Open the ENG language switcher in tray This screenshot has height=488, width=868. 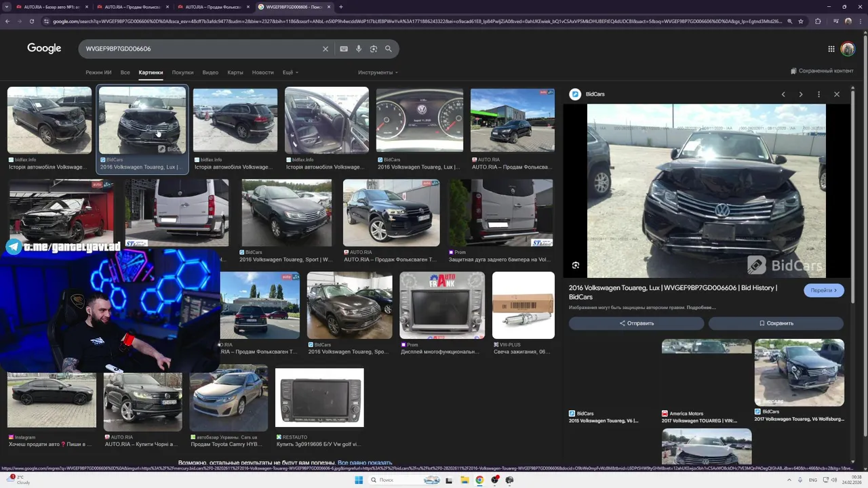click(x=813, y=480)
